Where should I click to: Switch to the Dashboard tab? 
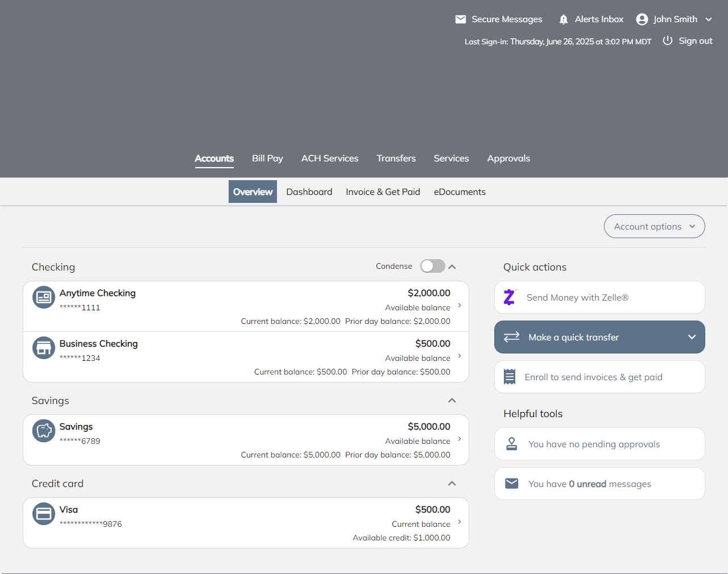(309, 192)
